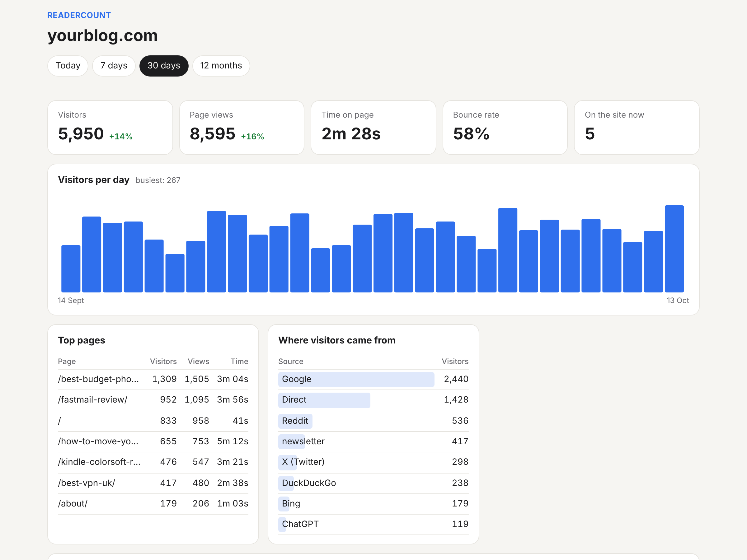Switch to the Today range

[68, 66]
